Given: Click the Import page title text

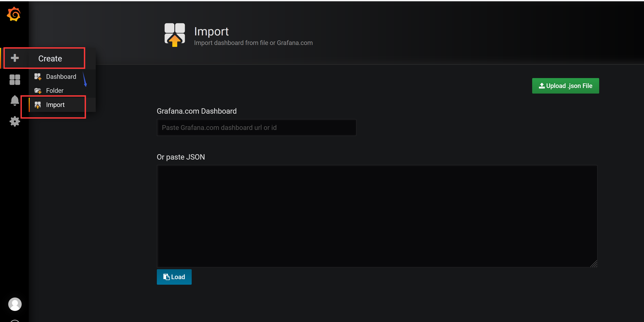Looking at the screenshot, I should pos(211,32).
